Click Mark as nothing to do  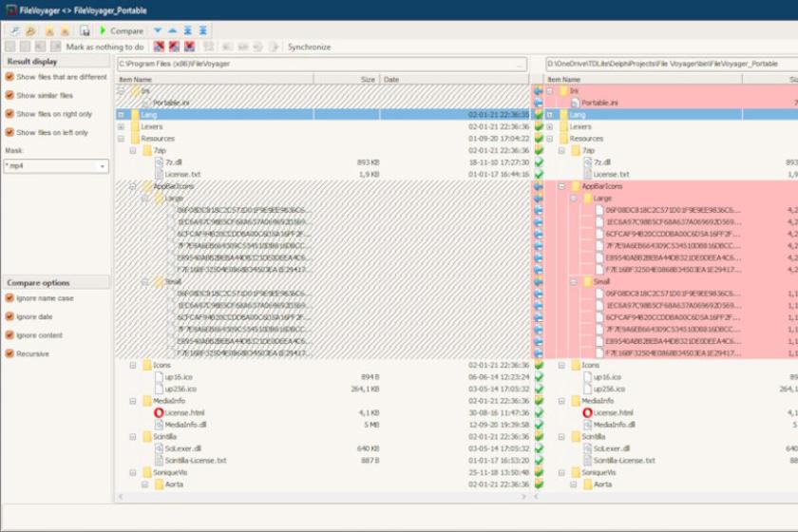click(x=104, y=47)
